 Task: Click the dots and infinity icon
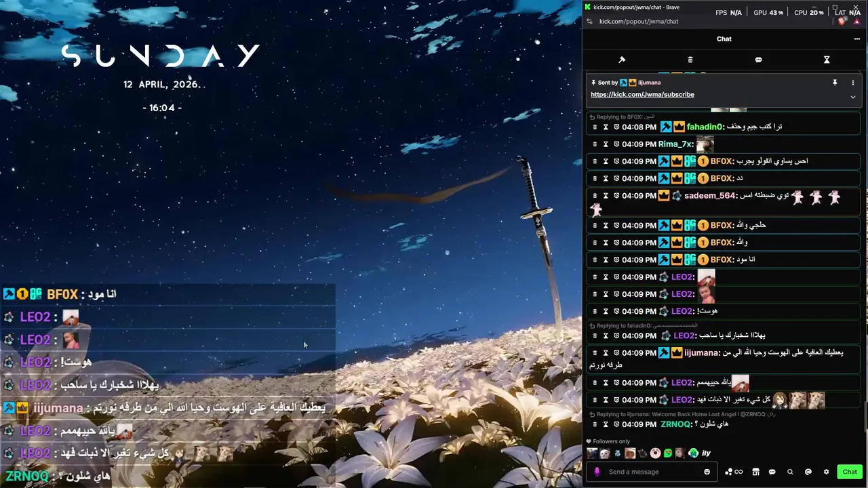[734, 472]
